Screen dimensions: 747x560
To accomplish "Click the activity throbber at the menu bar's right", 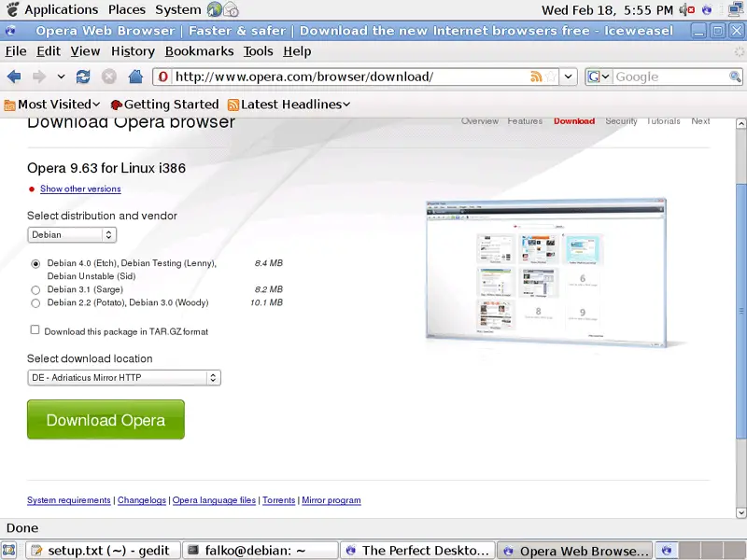I will (x=739, y=51).
